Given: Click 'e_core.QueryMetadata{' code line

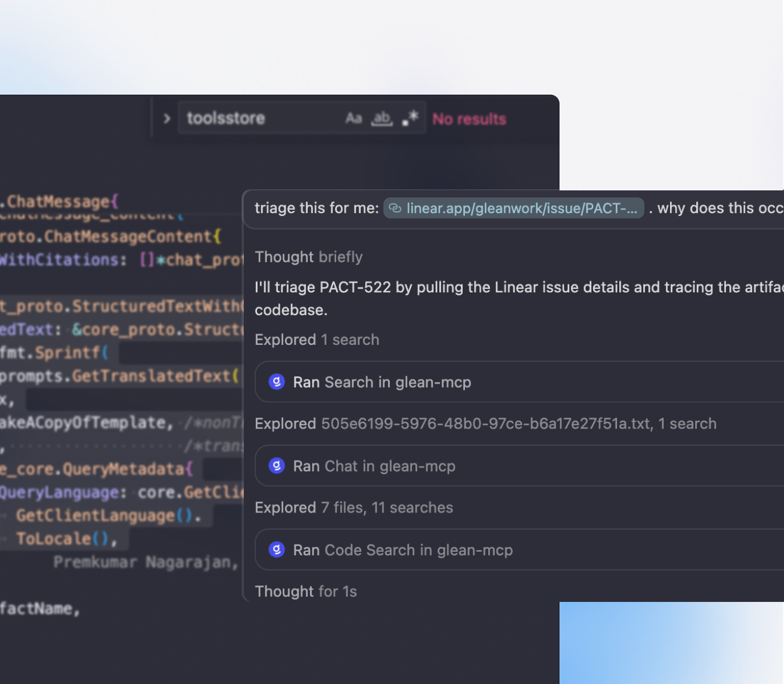Looking at the screenshot, I should [97, 469].
